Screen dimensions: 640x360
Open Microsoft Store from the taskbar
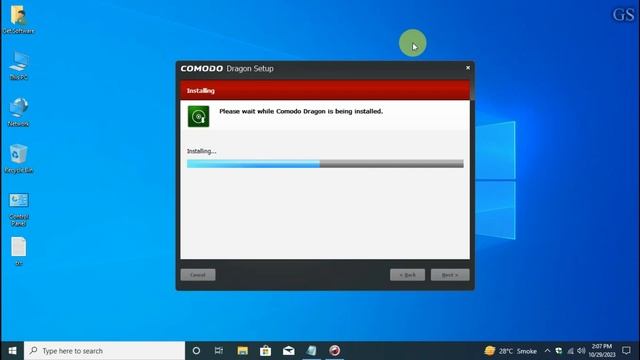[265, 351]
